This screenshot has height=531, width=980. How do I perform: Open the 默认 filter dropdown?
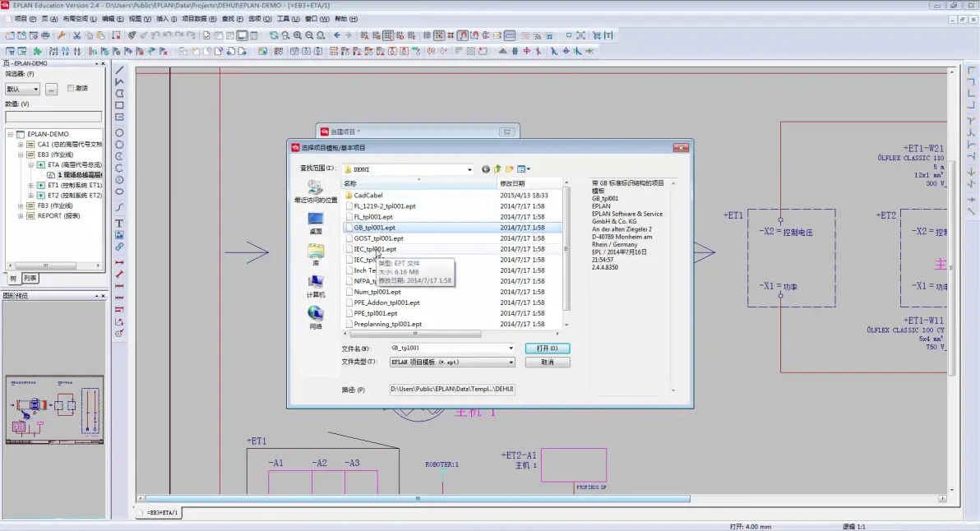(x=22, y=89)
